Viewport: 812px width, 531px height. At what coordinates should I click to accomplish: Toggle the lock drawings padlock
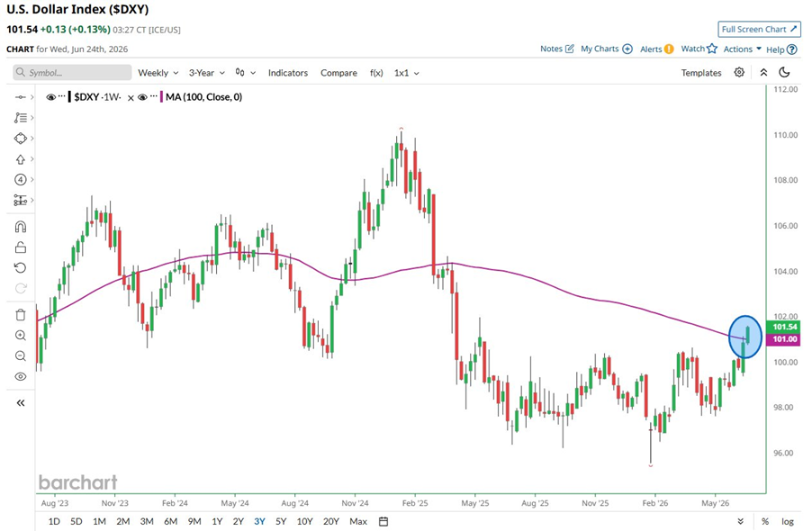coord(20,247)
